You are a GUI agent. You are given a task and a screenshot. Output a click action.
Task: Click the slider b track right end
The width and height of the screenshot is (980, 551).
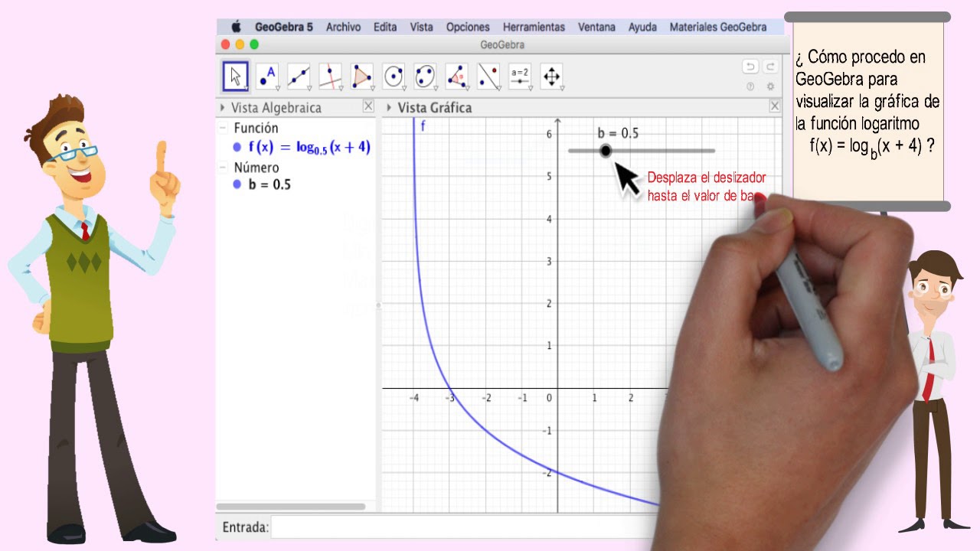[x=712, y=151]
